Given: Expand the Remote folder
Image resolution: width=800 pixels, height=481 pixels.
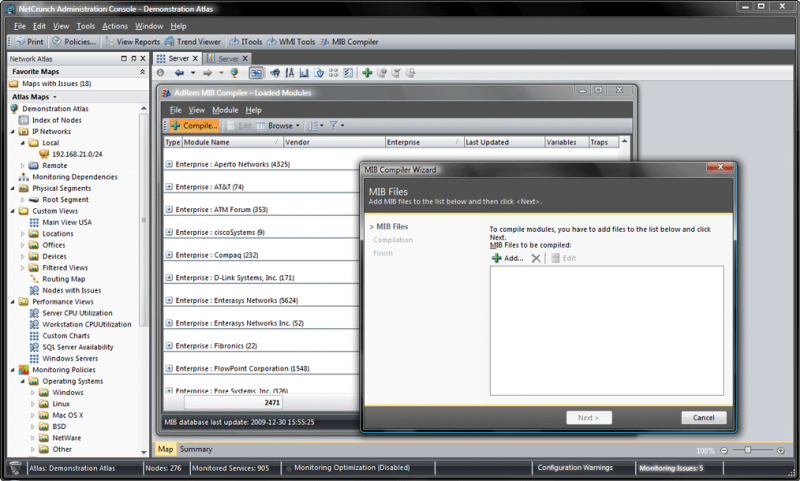Looking at the screenshot, I should [22, 166].
